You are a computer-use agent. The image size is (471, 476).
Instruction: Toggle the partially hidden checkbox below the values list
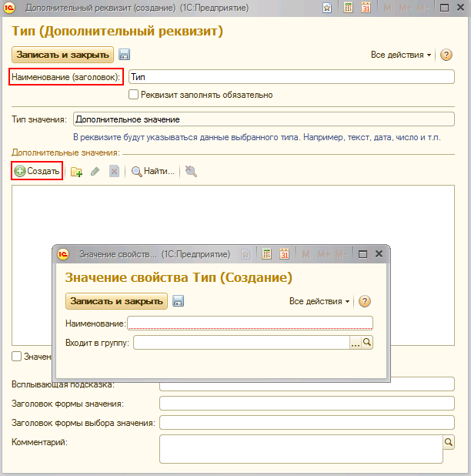(x=17, y=357)
